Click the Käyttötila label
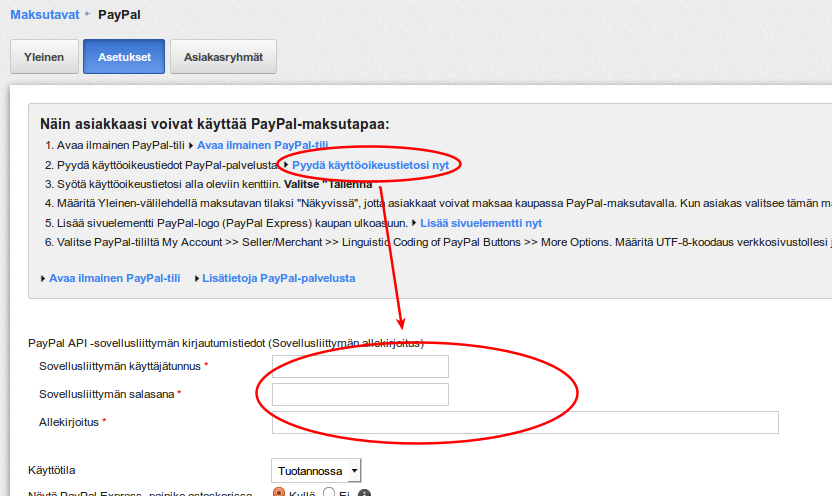 pos(51,471)
